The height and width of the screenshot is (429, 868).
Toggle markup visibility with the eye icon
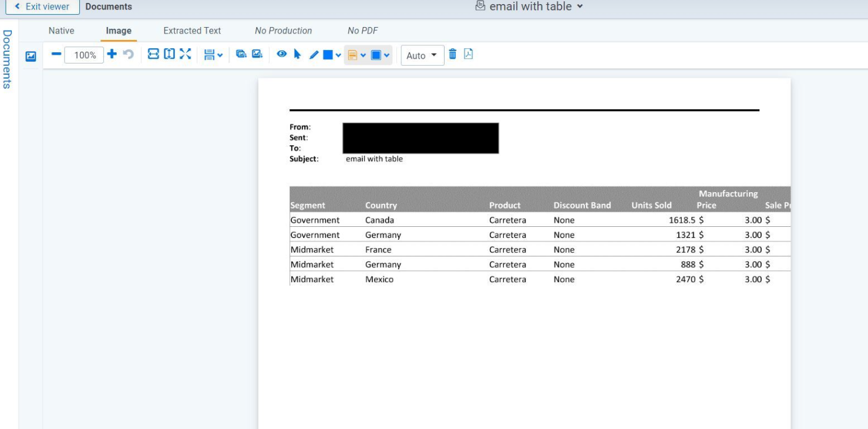pyautogui.click(x=282, y=54)
